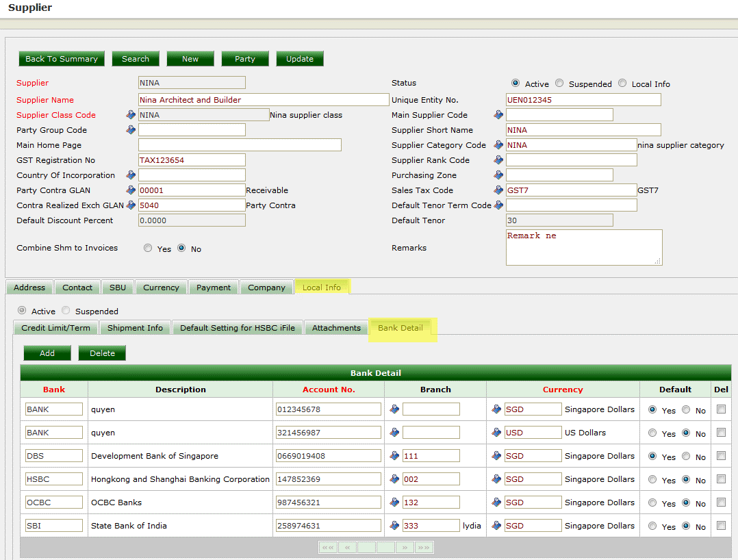Open the Supplier Category Code lookup icon
Viewport: 738px width, 560px height.
498,144
